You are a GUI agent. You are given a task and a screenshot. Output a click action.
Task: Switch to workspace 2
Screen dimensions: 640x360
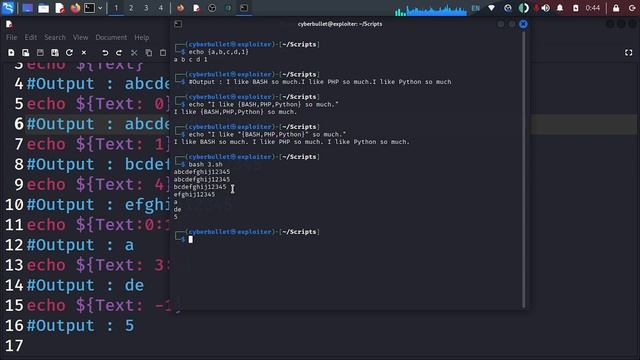click(131, 8)
